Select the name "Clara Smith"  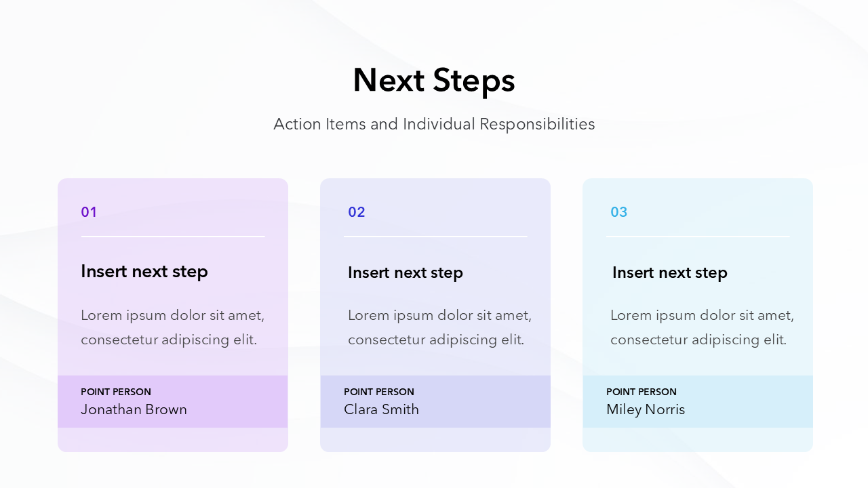click(381, 409)
